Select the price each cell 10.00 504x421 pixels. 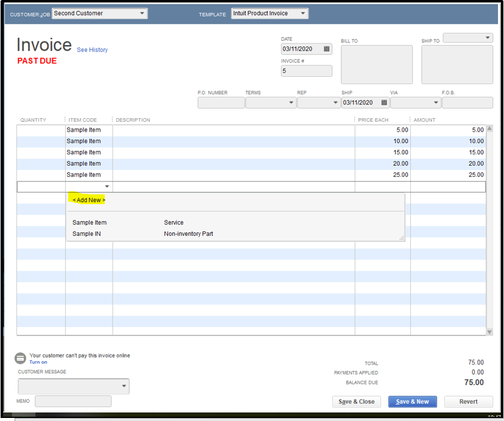coord(382,141)
